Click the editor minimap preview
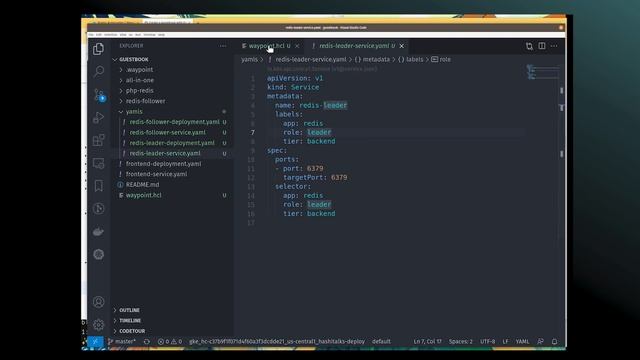The height and width of the screenshot is (360, 640). point(542,72)
